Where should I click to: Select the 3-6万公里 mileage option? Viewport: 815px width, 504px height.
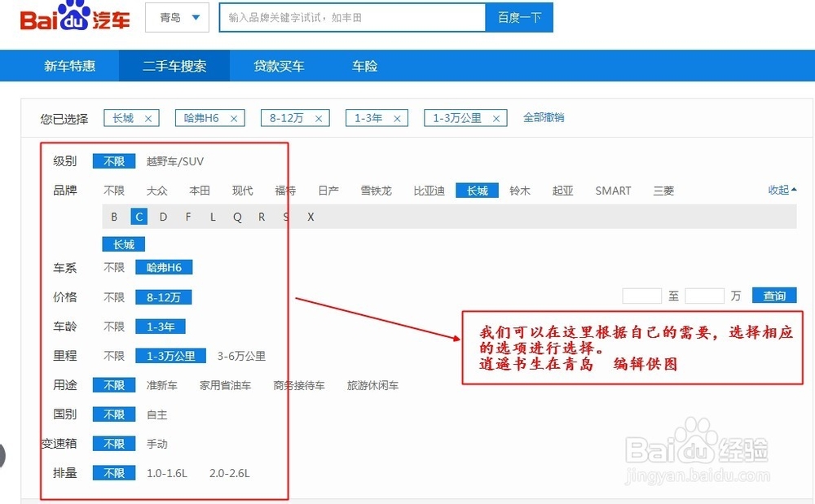tap(241, 356)
